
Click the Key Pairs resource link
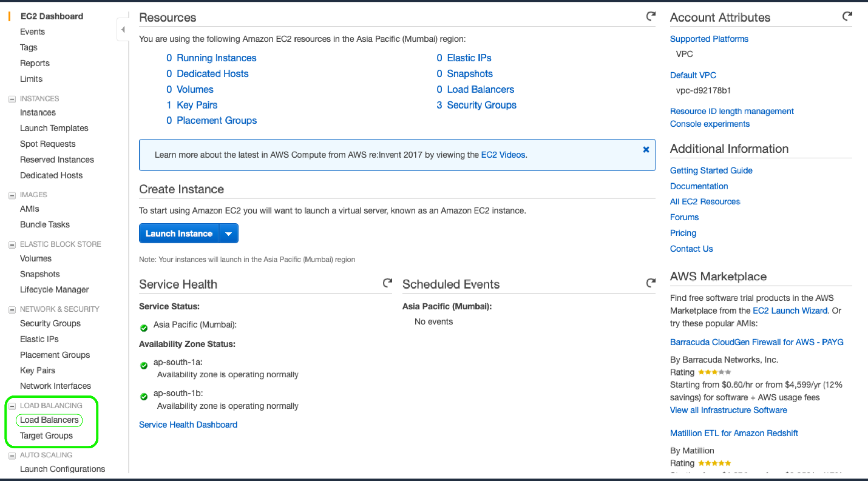click(197, 105)
